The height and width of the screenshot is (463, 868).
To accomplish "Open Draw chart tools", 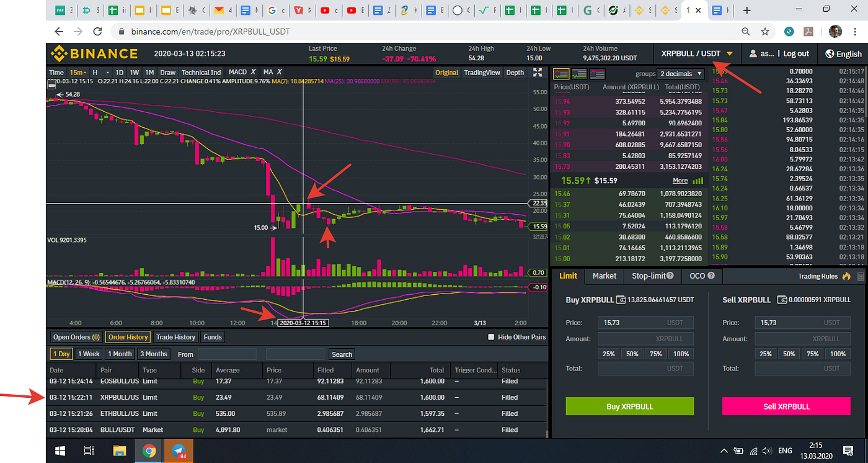I will (x=168, y=73).
